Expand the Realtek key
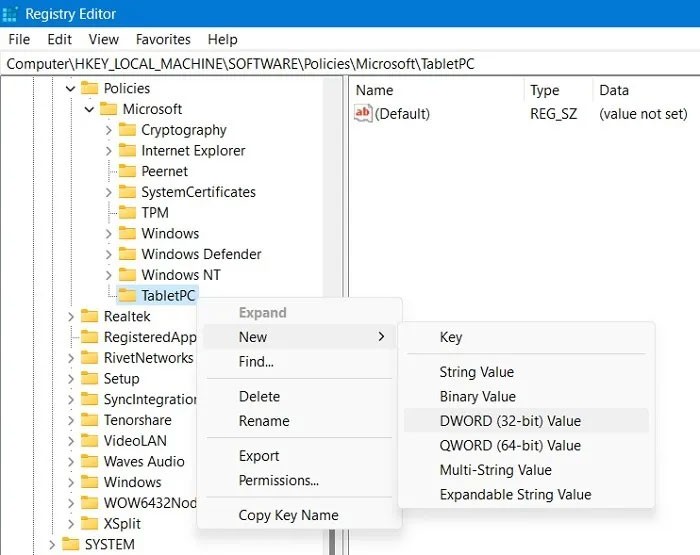The image size is (700, 555). (71, 317)
